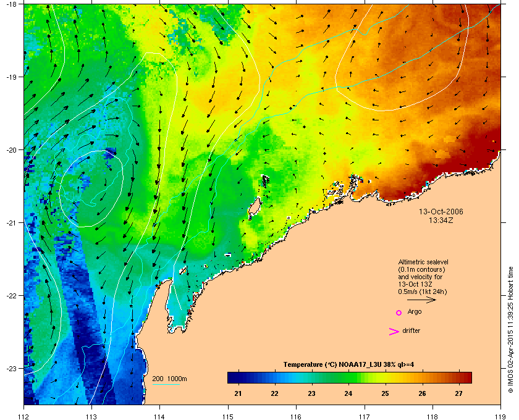The image size is (519, 420).
Task: Click the Argo legend label
Action: click(x=415, y=312)
